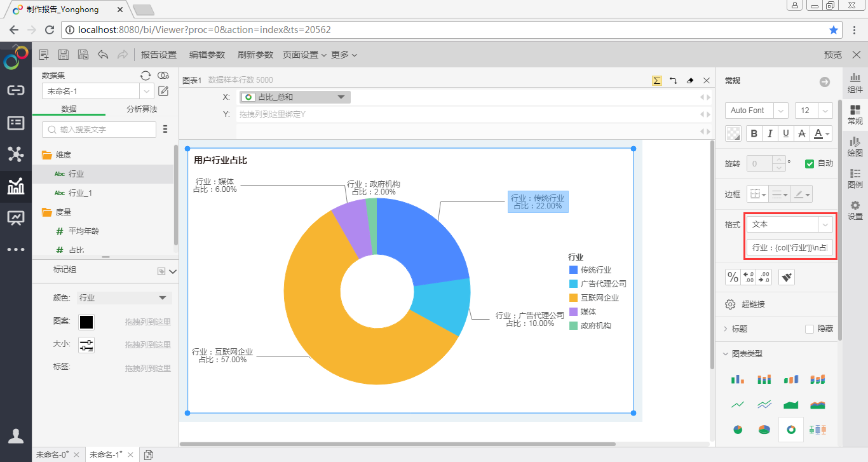The height and width of the screenshot is (462, 868).
Task: Click the format brush icon
Action: [x=787, y=277]
